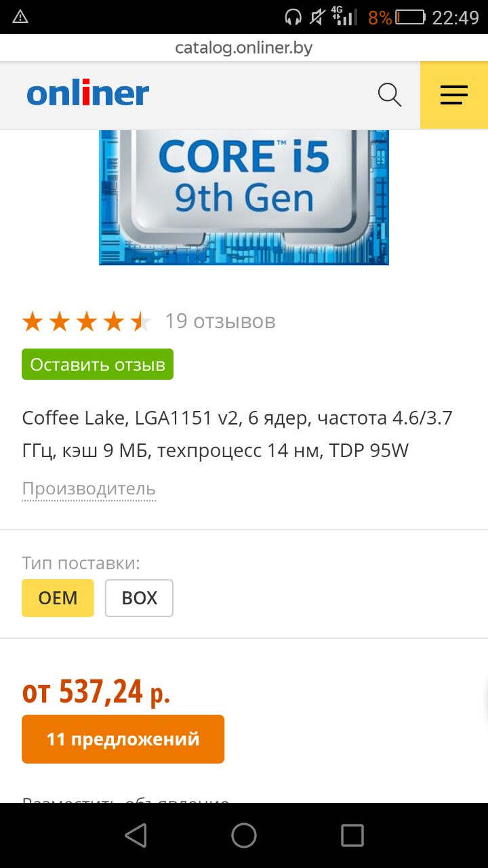Select the OEM delivery type
The image size is (488, 868).
(x=58, y=598)
